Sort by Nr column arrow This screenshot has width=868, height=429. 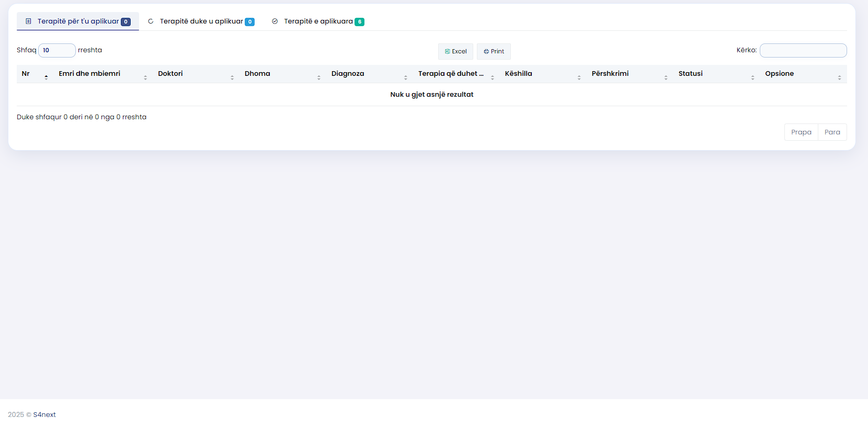click(x=46, y=77)
